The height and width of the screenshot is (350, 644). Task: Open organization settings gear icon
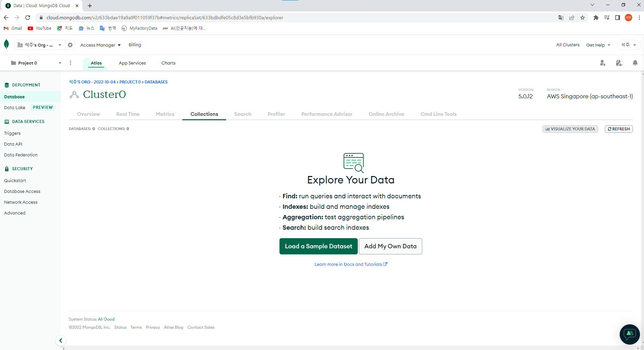click(70, 45)
